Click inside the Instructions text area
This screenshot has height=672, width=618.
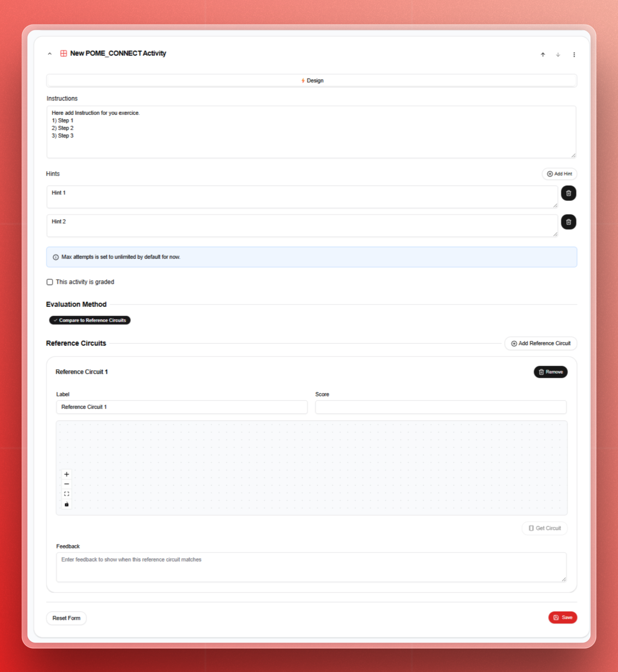tap(311, 132)
